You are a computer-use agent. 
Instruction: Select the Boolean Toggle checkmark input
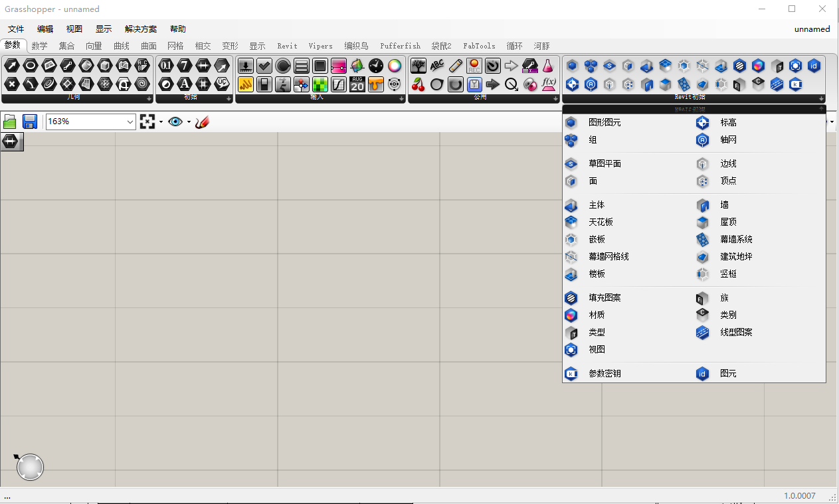pyautogui.click(x=264, y=66)
